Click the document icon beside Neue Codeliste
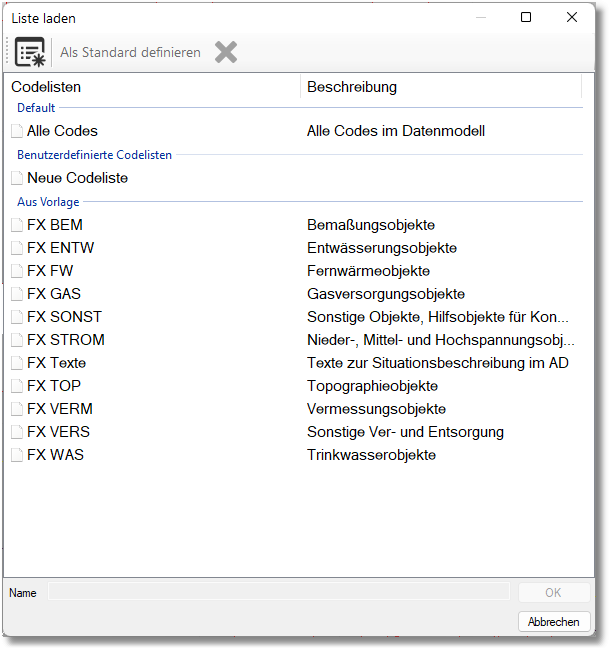The width and height of the screenshot is (610, 651). click(17, 179)
